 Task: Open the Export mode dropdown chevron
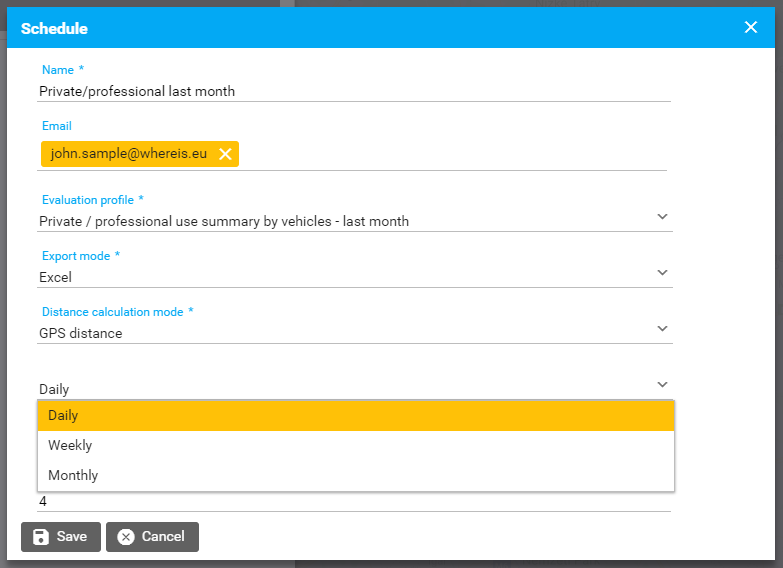(x=662, y=272)
